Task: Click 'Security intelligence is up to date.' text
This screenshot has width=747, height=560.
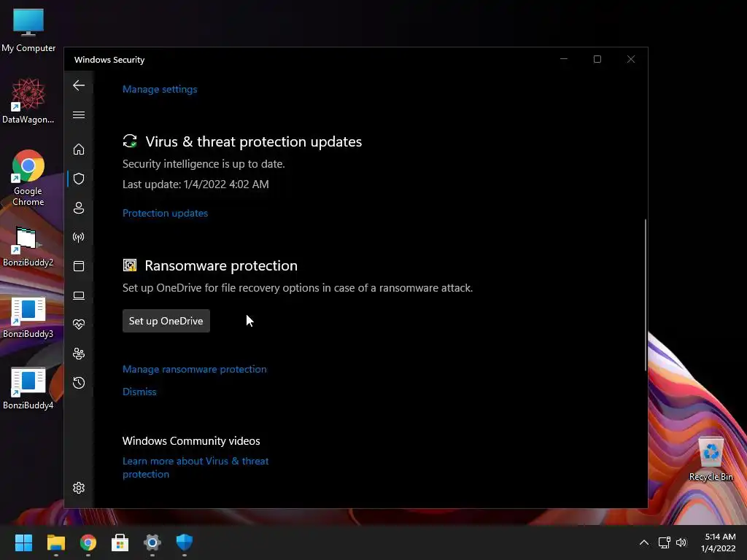Action: tap(204, 164)
